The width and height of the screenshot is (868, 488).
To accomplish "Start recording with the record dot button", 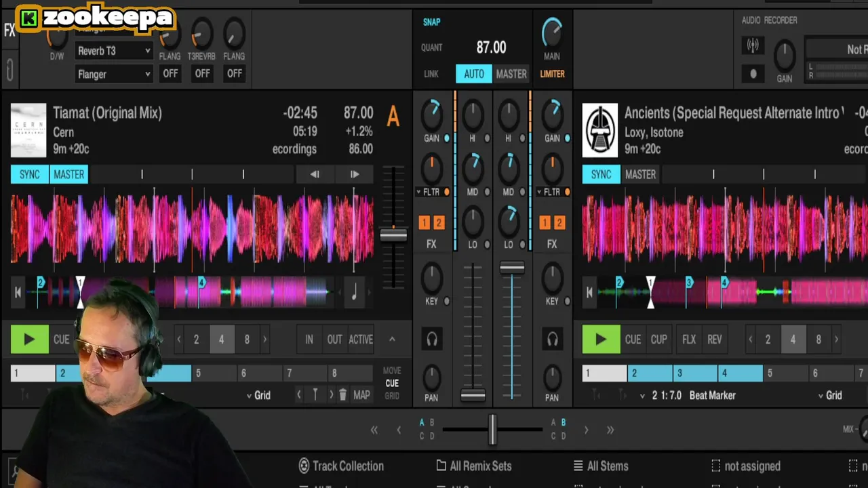I will coord(753,74).
